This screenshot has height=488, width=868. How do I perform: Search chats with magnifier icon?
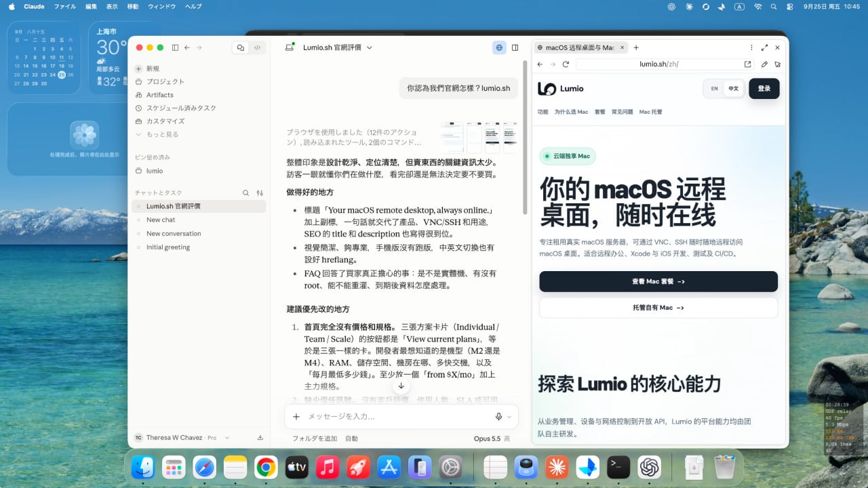(246, 192)
